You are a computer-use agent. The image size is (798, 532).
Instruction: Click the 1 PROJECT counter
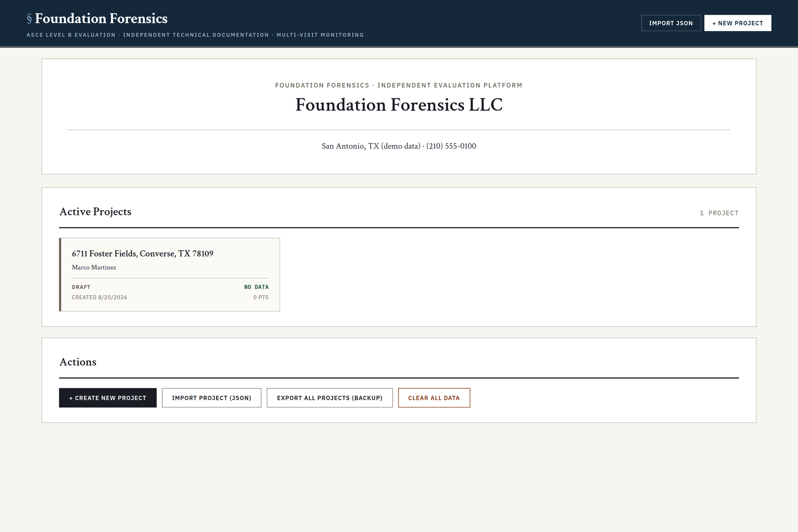click(x=719, y=213)
